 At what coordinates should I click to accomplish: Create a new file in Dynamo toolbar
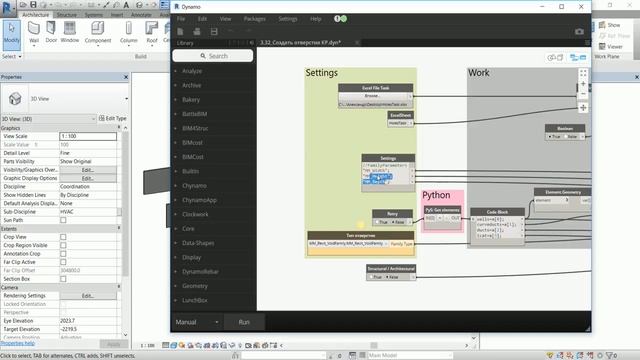(180, 31)
